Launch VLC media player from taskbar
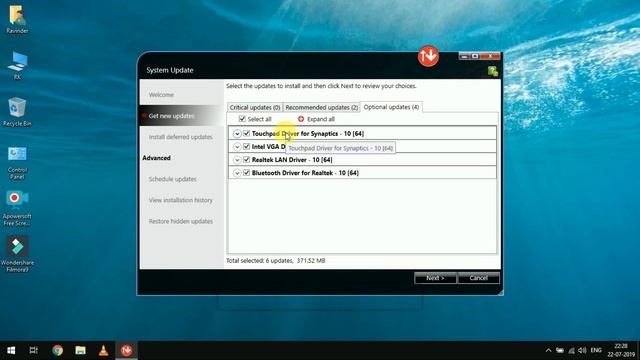The height and width of the screenshot is (360, 640). click(x=103, y=350)
